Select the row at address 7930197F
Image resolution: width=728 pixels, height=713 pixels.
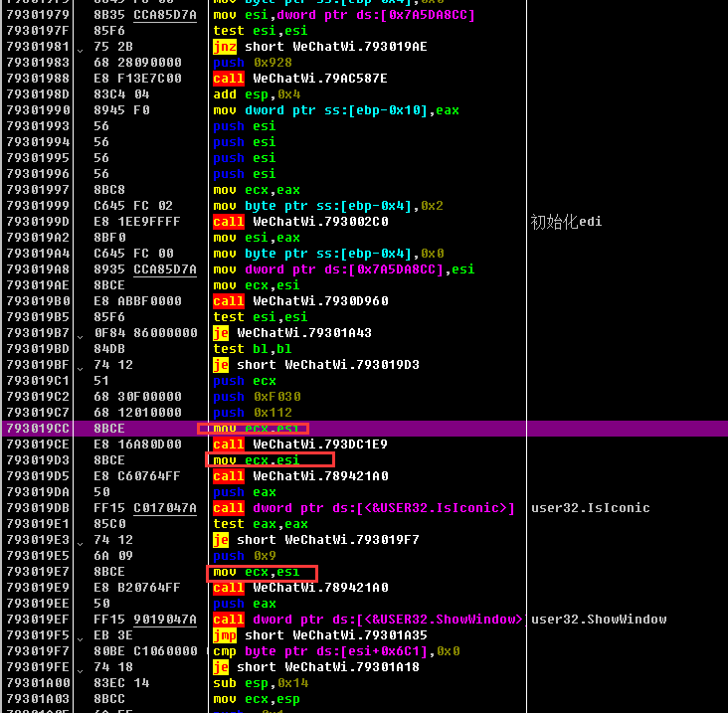pos(364,31)
